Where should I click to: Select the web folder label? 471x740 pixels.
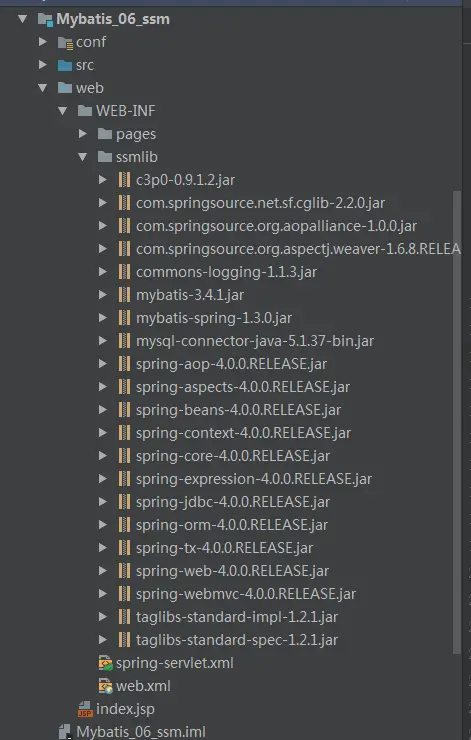click(x=90, y=88)
